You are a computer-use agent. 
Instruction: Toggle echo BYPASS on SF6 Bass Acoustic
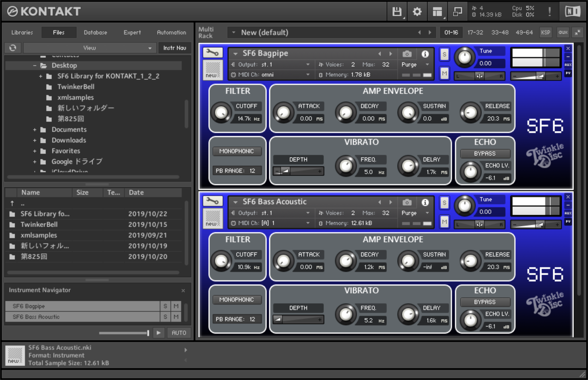[485, 302]
